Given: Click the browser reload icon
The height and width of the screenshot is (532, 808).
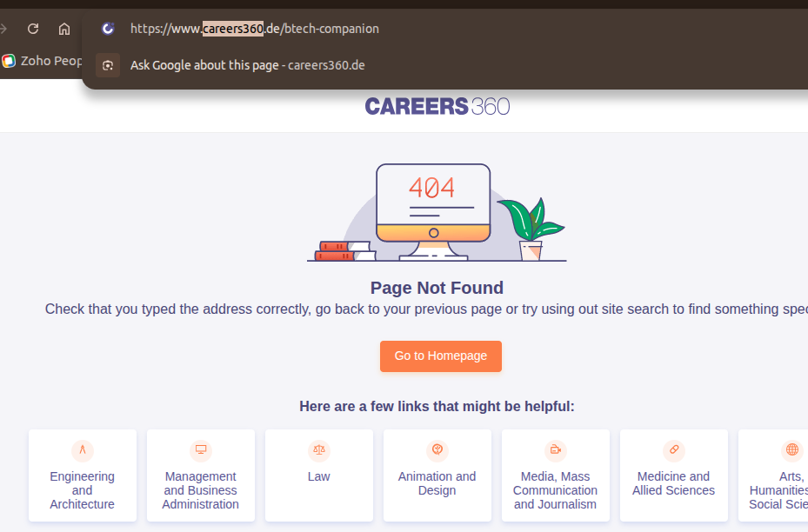Looking at the screenshot, I should tap(33, 29).
